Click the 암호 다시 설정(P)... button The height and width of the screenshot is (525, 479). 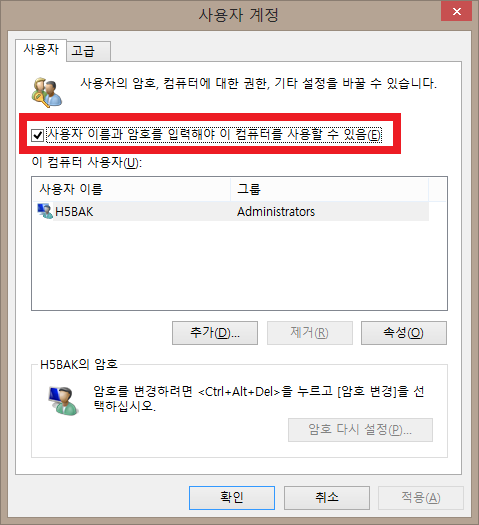(360, 430)
